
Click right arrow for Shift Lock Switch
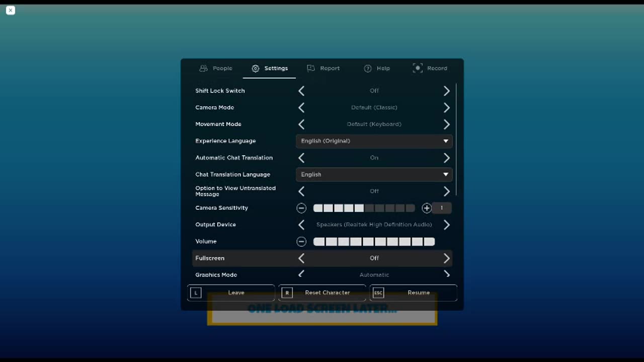click(x=446, y=90)
